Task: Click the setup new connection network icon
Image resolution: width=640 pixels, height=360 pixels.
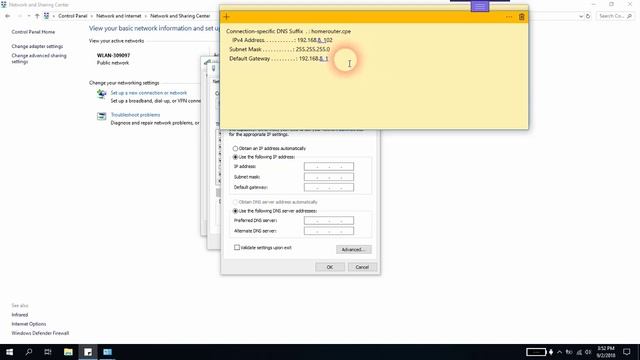Action: click(101, 94)
